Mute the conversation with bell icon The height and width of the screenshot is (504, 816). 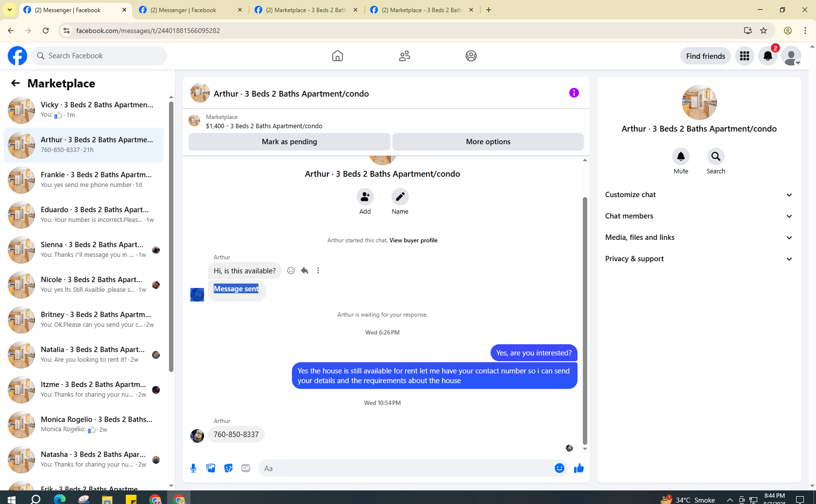pos(681,156)
